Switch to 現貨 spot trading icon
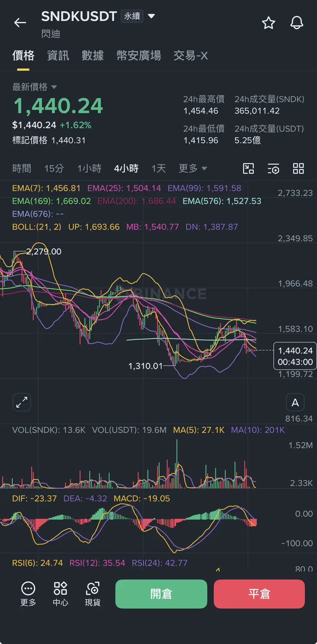 (93, 594)
